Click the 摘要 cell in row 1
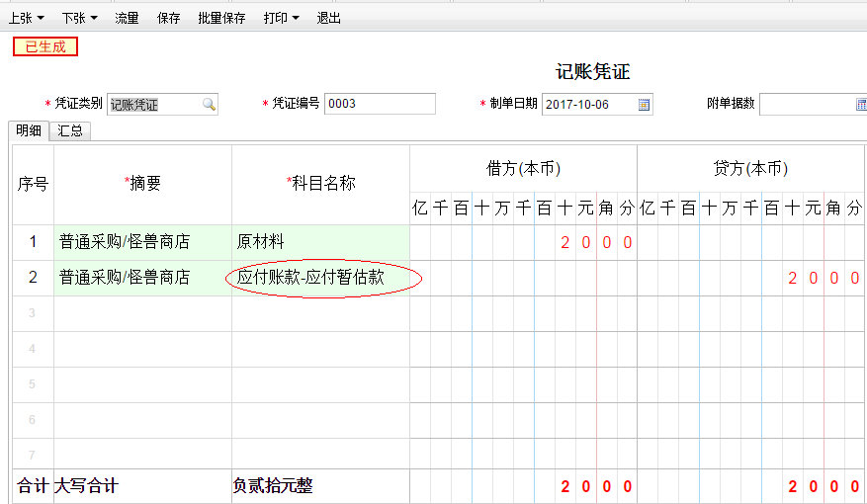This screenshot has width=867, height=504. click(x=142, y=242)
